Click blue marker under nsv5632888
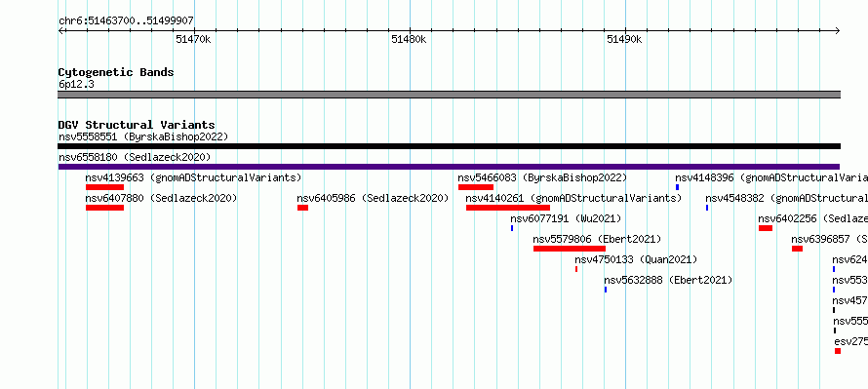Viewport: 868px width, 389px height. pyautogui.click(x=606, y=290)
